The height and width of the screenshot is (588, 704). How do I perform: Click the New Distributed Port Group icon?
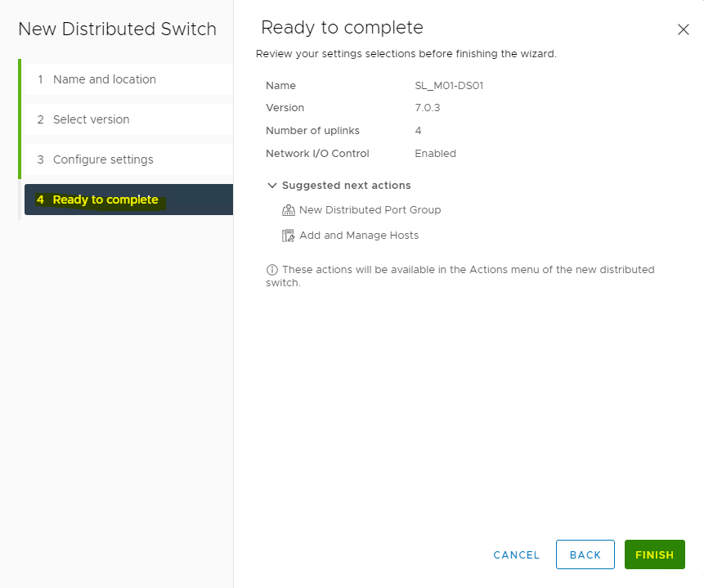[x=289, y=210]
